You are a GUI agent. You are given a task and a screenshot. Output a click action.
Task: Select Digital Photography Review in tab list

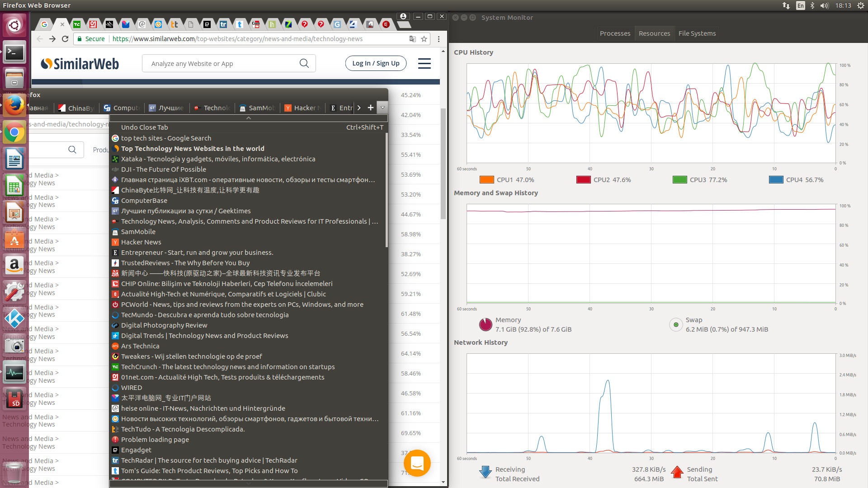click(x=249, y=325)
